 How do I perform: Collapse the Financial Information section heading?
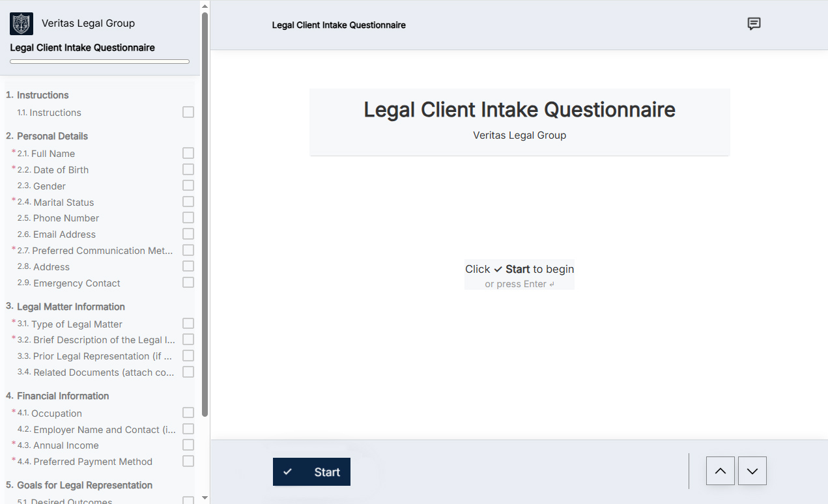[63, 396]
